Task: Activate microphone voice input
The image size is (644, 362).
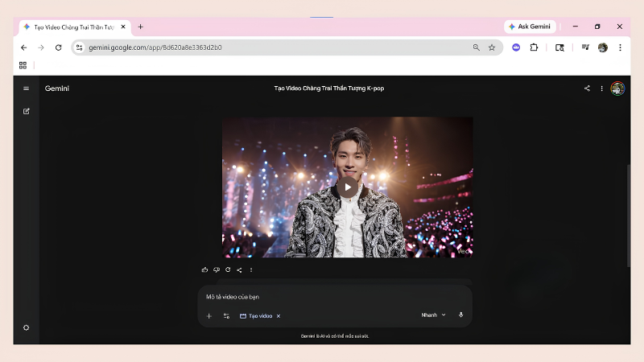Action: click(x=460, y=315)
